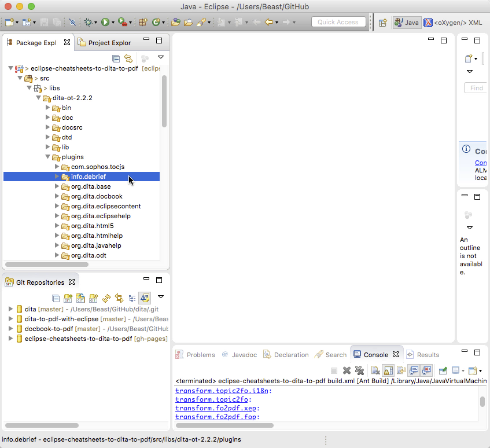
Task: Collapse the plugins folder
Action: tap(48, 157)
